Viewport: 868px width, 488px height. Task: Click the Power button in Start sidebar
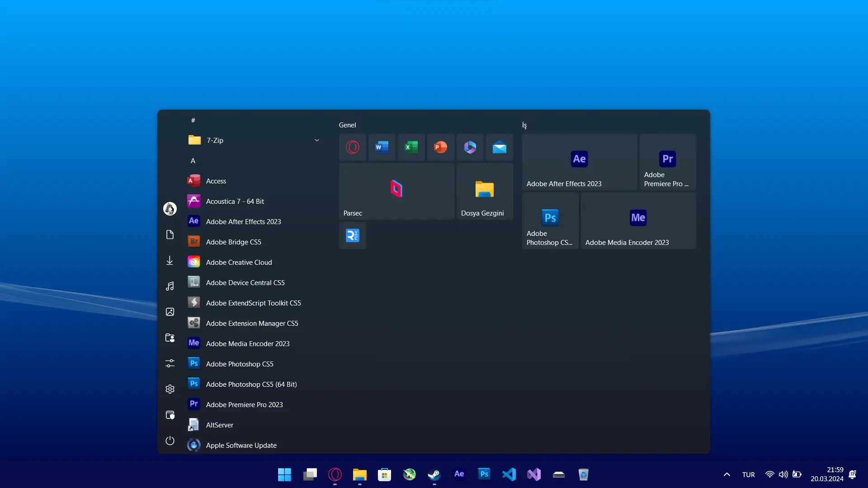170,441
